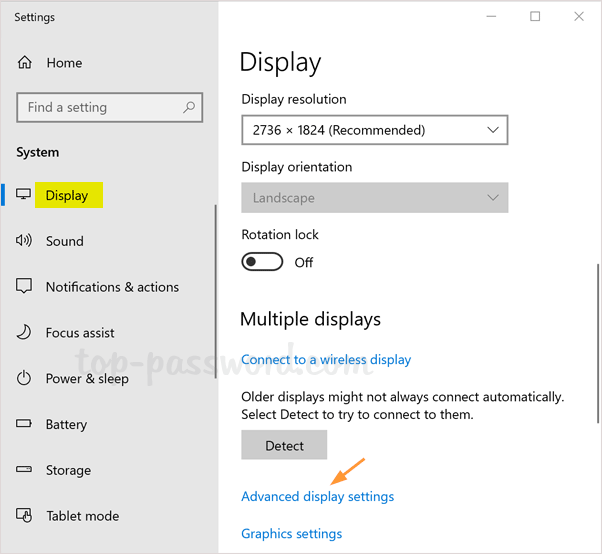
Task: Click the Focus assist moon icon
Action: click(x=25, y=333)
